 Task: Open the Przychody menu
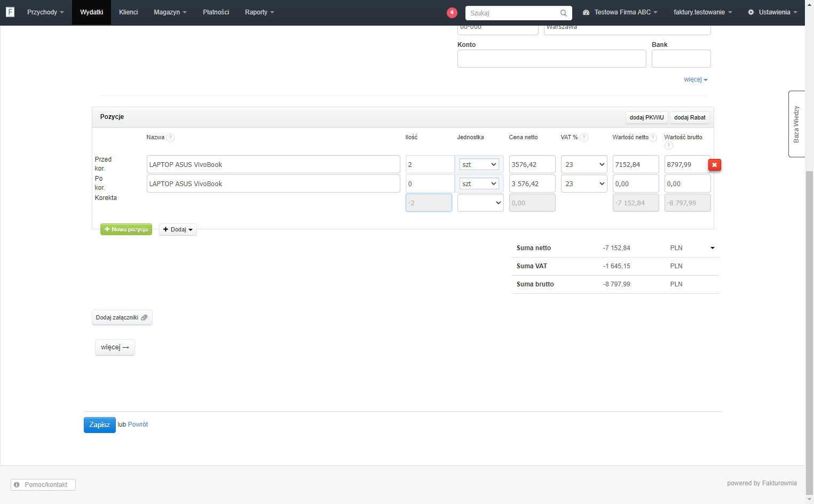point(45,12)
